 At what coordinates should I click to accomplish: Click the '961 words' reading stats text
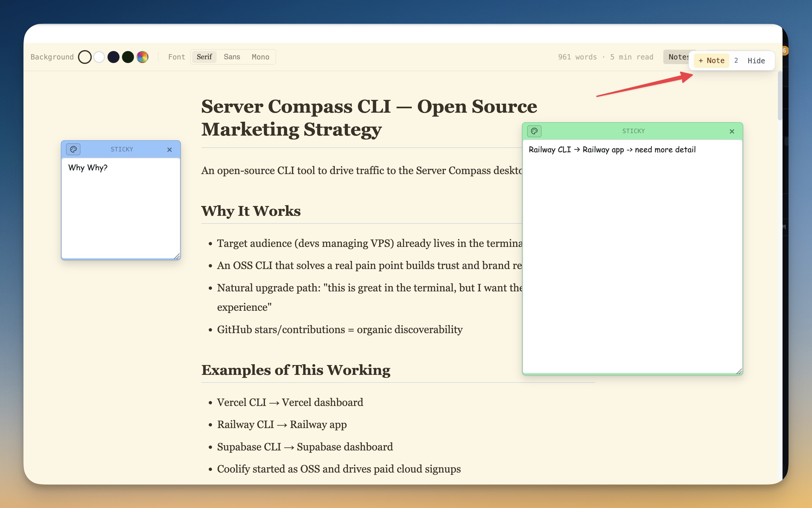pyautogui.click(x=577, y=57)
